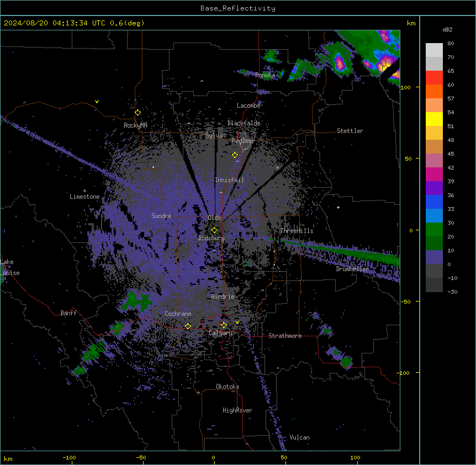Click the asterisk marker above Limestone
This screenshot has width=476, height=465.
[84, 191]
